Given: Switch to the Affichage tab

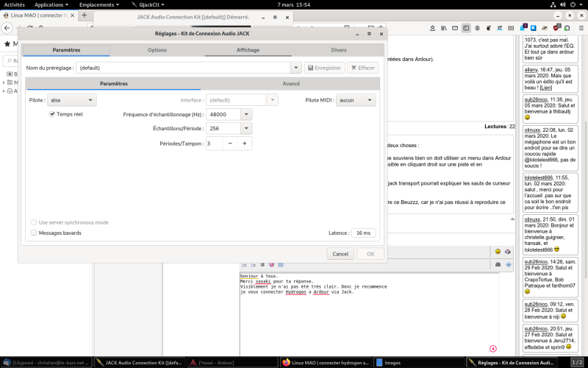Looking at the screenshot, I should (x=248, y=50).
